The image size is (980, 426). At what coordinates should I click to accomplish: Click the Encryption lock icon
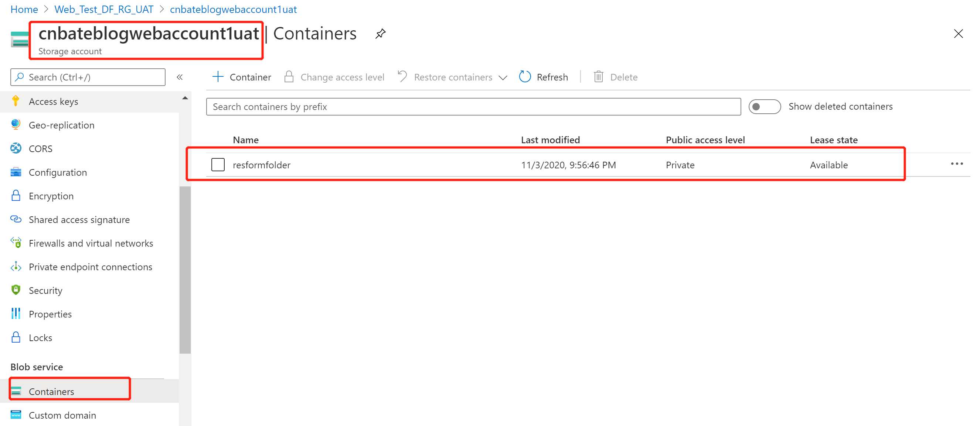[16, 196]
